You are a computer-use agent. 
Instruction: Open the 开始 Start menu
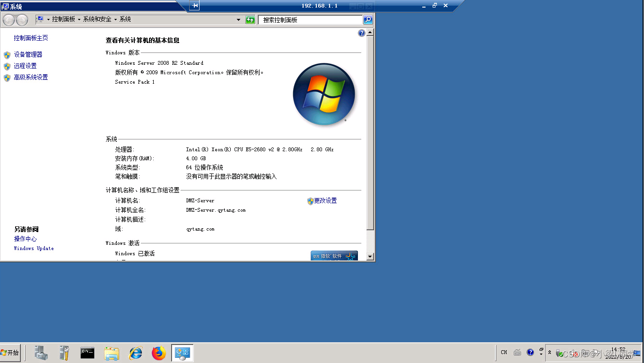[x=10, y=353]
